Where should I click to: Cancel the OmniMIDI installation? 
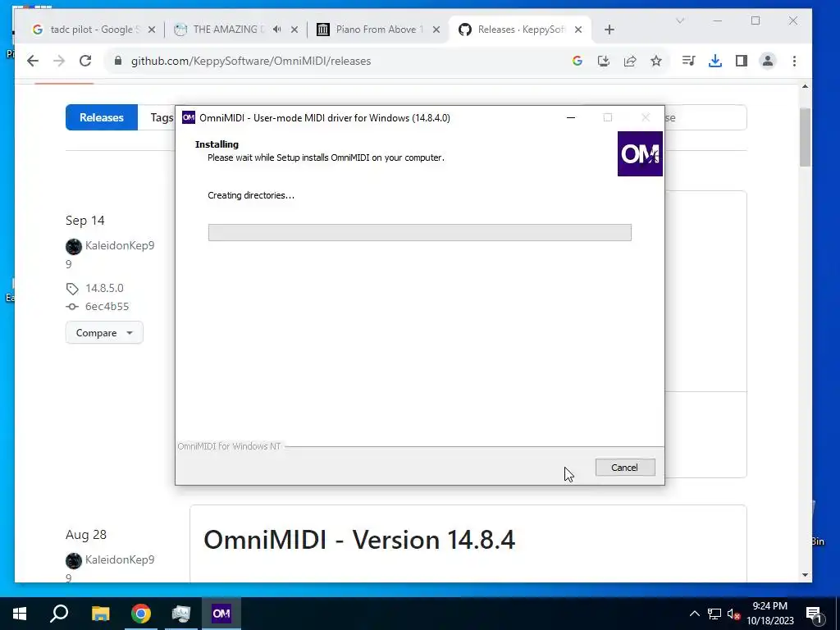[624, 467]
